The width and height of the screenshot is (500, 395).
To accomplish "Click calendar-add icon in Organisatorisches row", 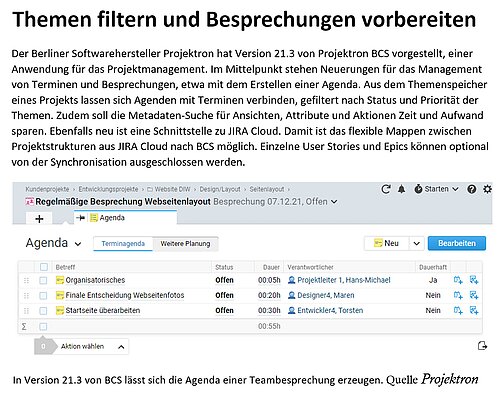I will [x=458, y=280].
